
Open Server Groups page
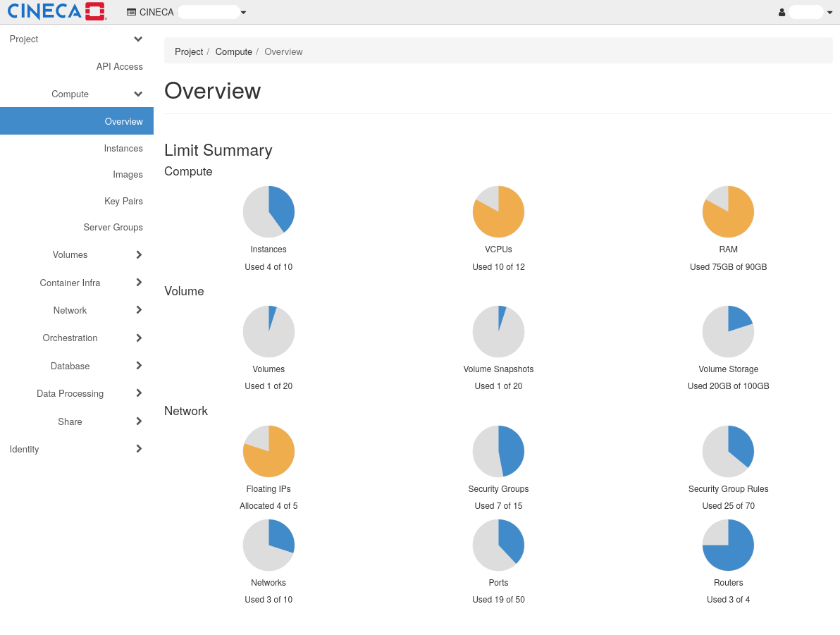click(113, 227)
